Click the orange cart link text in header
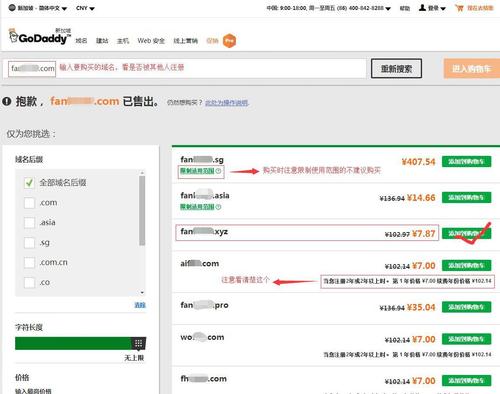 (480, 8)
